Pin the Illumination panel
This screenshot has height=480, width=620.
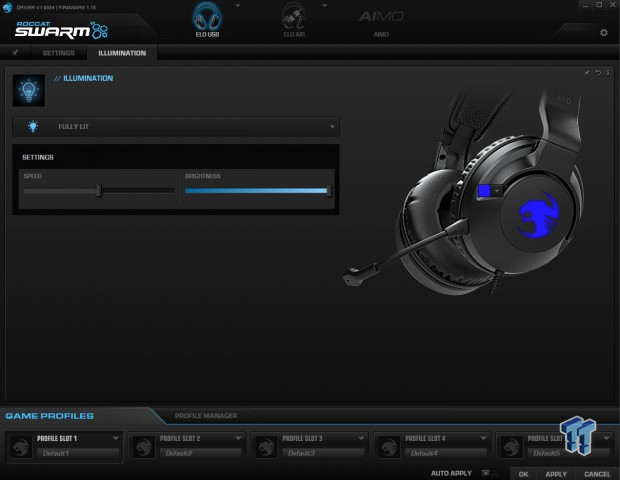[x=587, y=73]
